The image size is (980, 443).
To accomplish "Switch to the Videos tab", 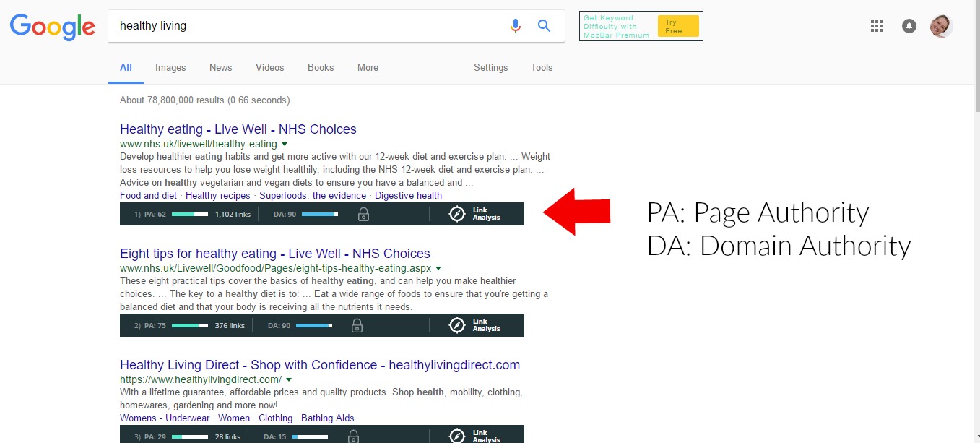I will [x=270, y=68].
